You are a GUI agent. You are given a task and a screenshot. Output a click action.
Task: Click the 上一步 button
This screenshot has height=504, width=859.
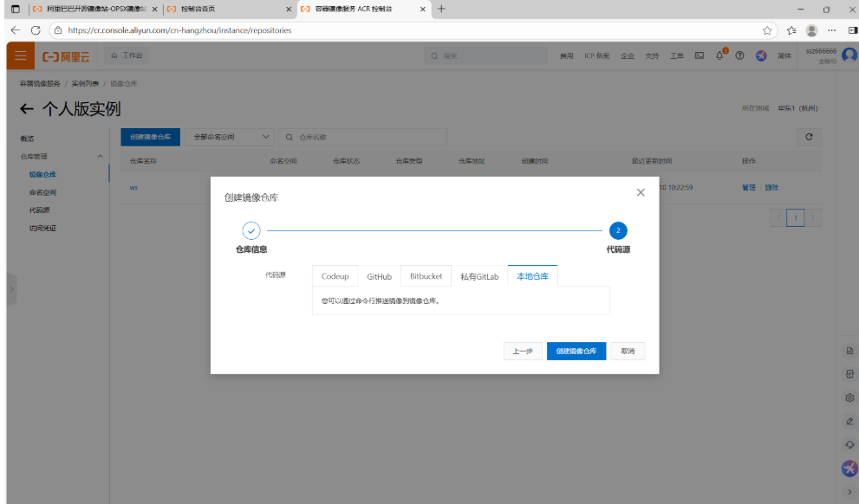point(523,352)
